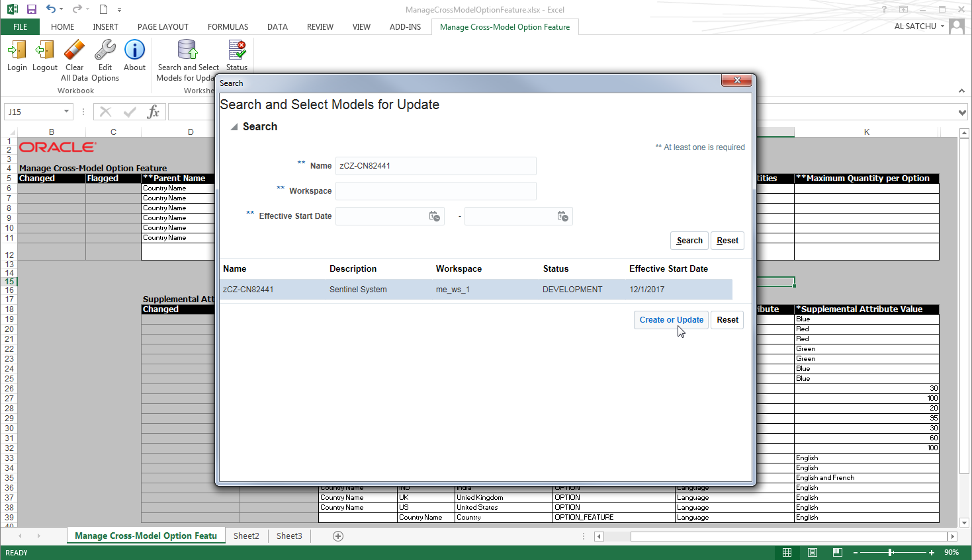
Task: Switch to Page Break Preview in status bar
Action: tap(838, 553)
